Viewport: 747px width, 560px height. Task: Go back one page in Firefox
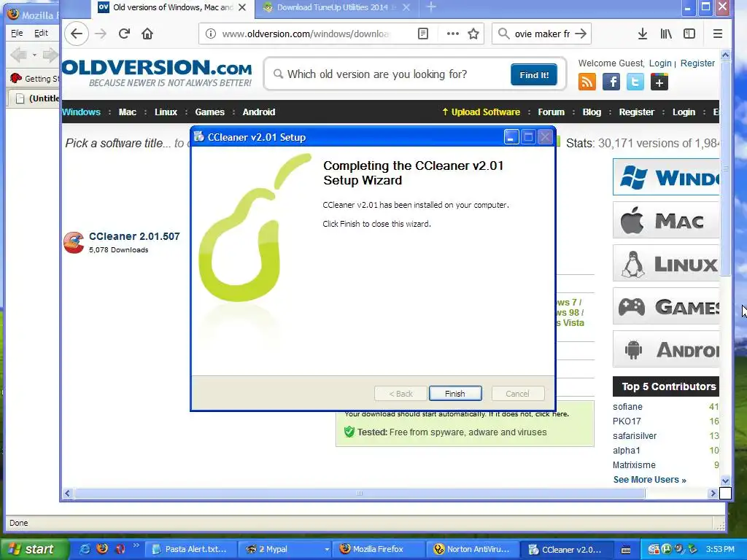pos(76,34)
